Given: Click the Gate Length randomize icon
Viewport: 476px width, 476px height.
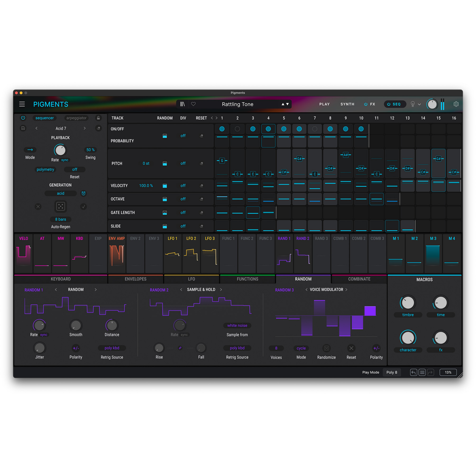Looking at the screenshot, I should point(165,213).
